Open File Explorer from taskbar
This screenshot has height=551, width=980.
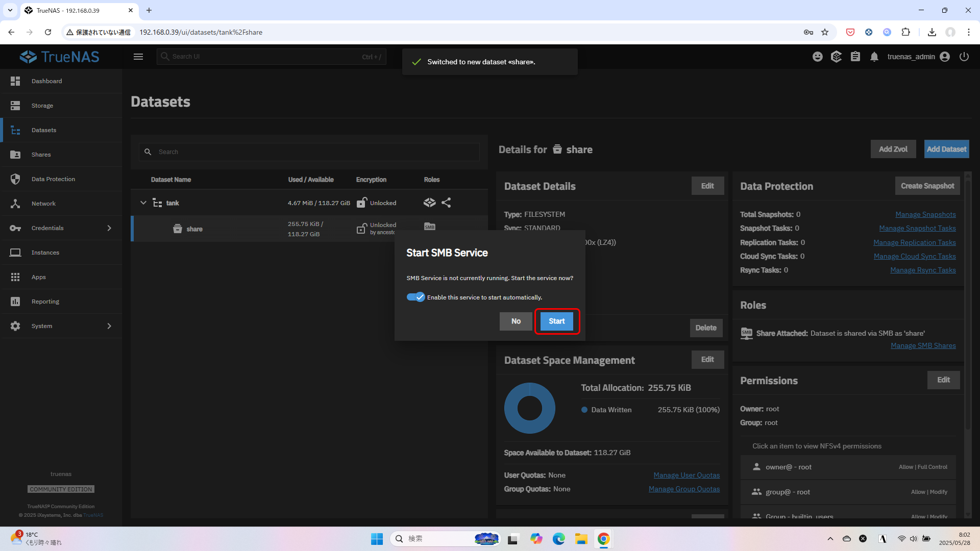[581, 539]
